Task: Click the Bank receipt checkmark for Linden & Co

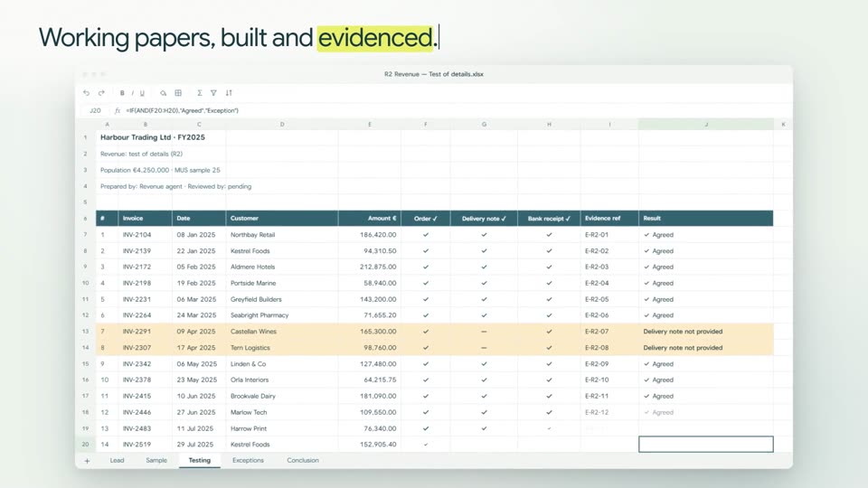Action: tap(549, 364)
